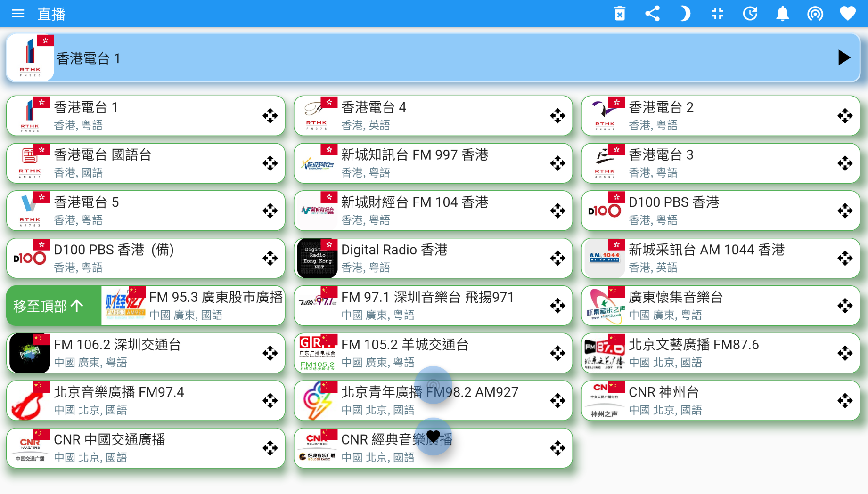This screenshot has width=868, height=494.
Task: Select station 北京文藝廣播 FM87.6
Action: tap(721, 353)
